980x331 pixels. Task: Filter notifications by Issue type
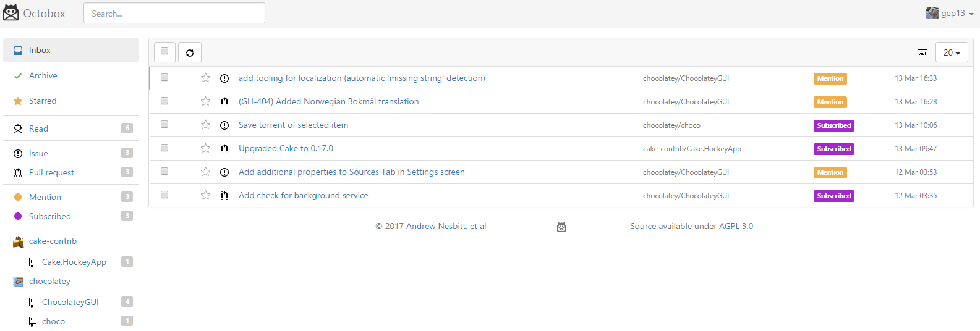coord(71,153)
